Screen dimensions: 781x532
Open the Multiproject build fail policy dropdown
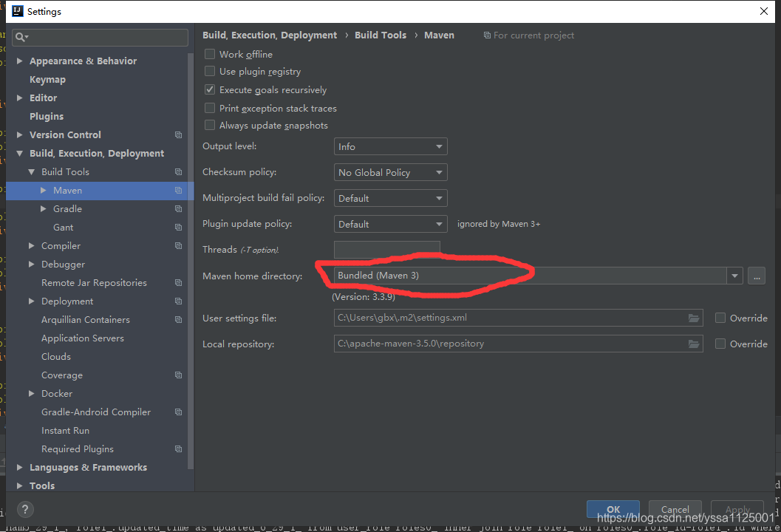(390, 198)
